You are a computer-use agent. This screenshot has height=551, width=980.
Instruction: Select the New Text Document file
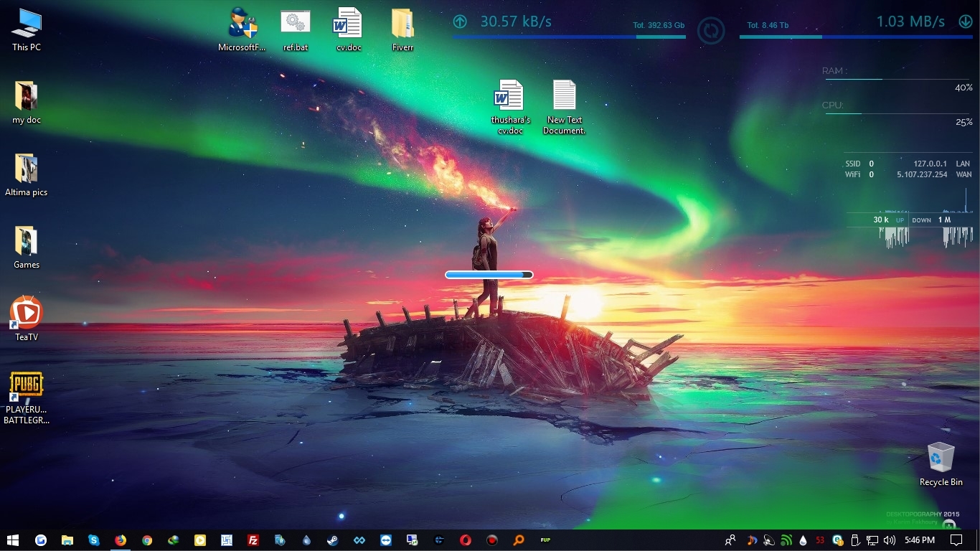click(565, 107)
